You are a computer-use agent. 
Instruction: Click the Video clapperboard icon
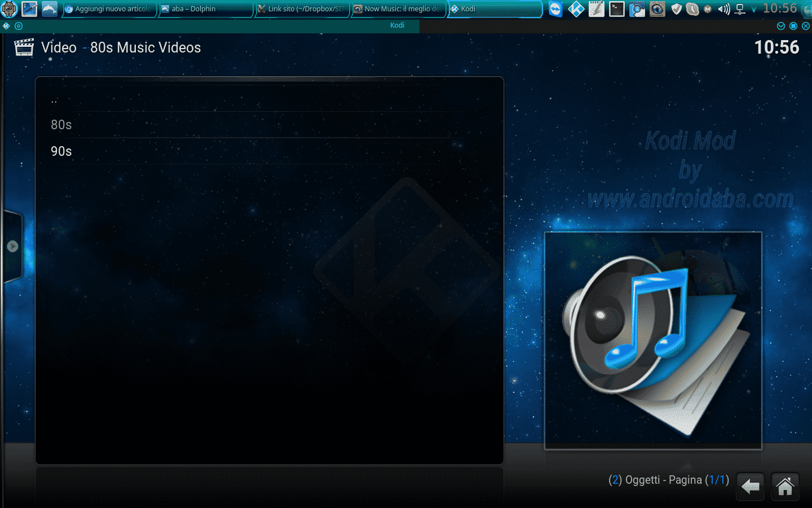click(24, 47)
